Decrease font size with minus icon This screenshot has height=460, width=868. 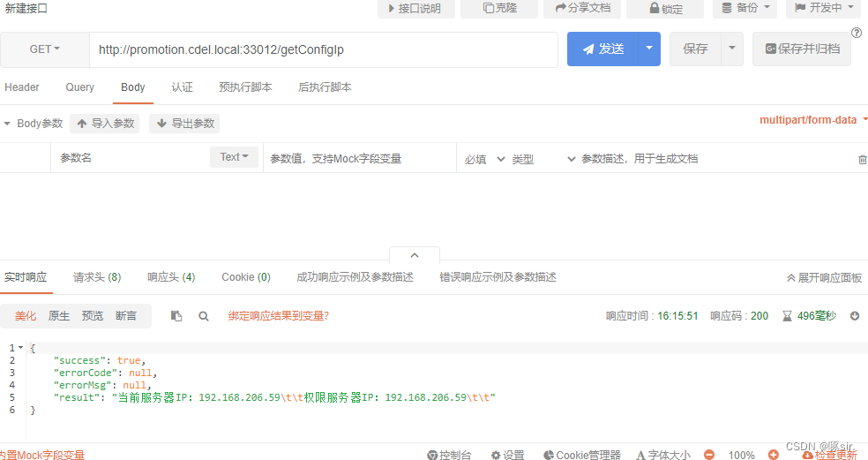point(709,455)
